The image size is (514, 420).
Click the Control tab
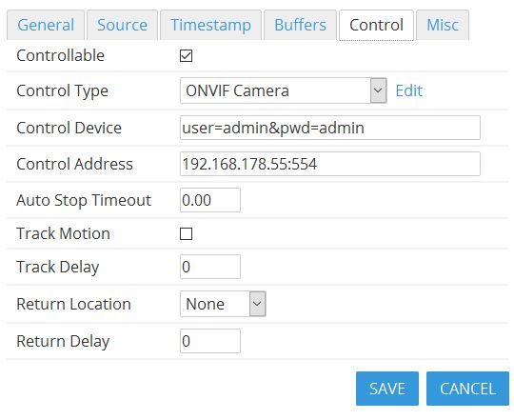(x=376, y=25)
